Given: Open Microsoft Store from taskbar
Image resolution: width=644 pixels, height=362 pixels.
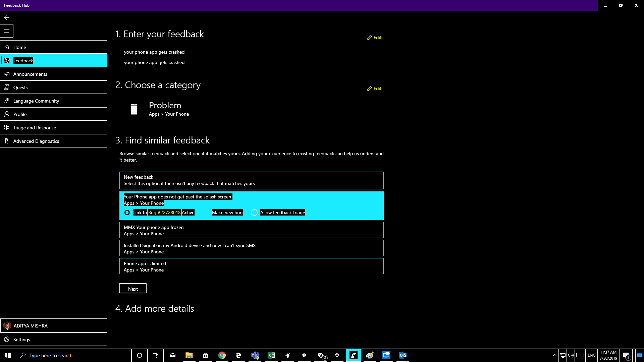Looking at the screenshot, I should pos(206,355).
